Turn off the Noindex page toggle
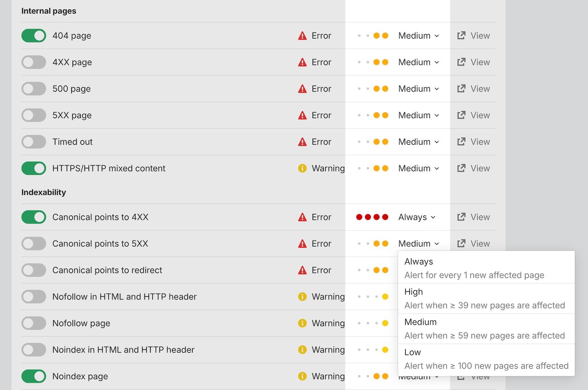This screenshot has width=588, height=390. coord(34,376)
